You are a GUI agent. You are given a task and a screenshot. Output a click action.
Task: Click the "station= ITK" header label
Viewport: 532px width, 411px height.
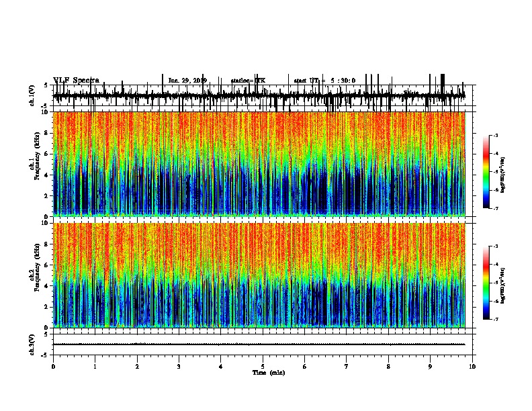(248, 81)
